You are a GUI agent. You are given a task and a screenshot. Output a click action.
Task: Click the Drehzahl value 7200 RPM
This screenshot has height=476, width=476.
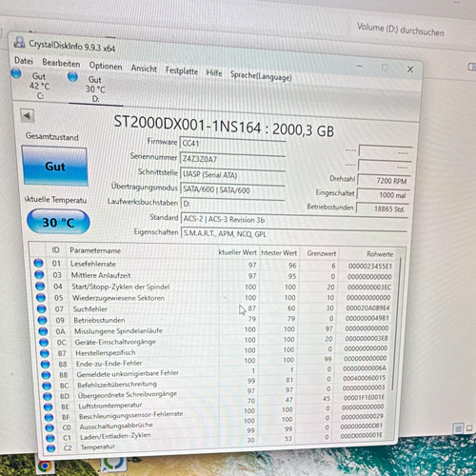click(x=384, y=181)
